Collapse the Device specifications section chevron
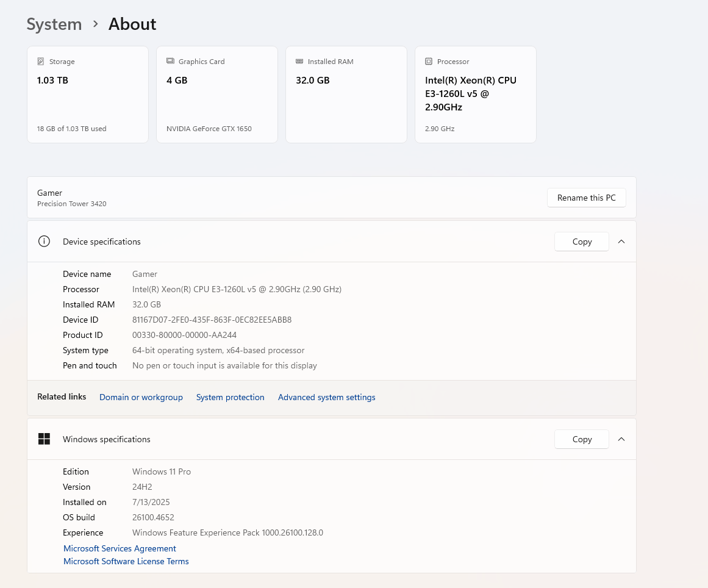 [621, 242]
